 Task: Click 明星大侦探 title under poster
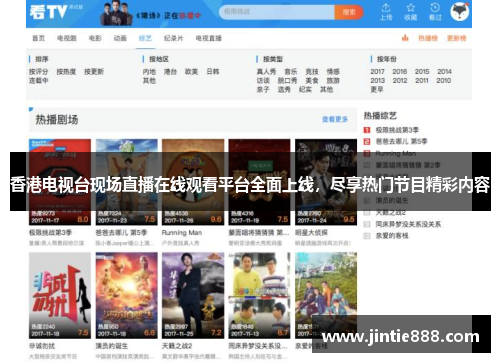311,233
